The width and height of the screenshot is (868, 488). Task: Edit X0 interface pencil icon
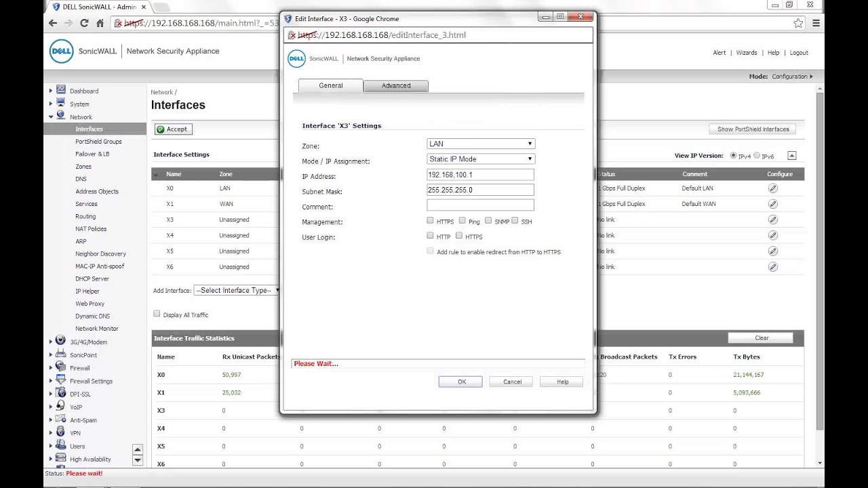[x=772, y=188]
